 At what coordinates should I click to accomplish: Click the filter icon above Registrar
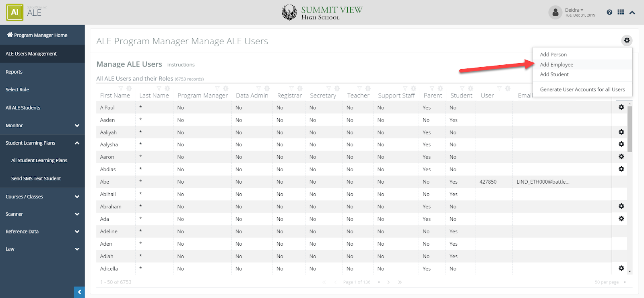pos(291,88)
